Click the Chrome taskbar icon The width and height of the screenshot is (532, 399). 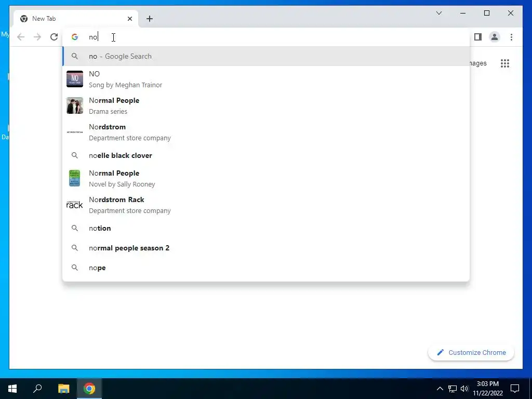tap(89, 389)
